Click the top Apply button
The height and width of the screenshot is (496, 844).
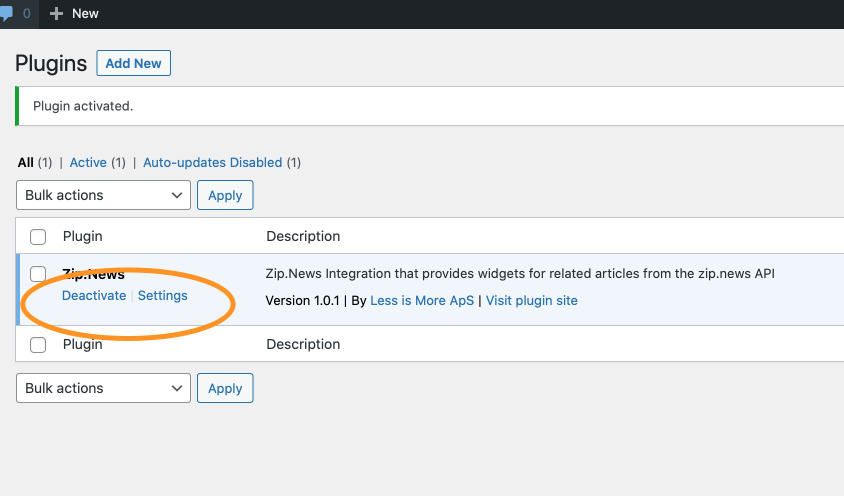225,195
